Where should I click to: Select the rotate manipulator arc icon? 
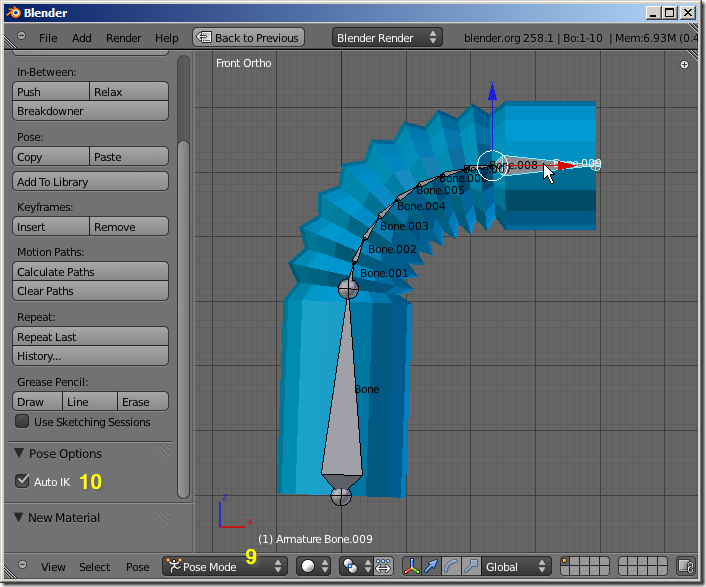[451, 567]
